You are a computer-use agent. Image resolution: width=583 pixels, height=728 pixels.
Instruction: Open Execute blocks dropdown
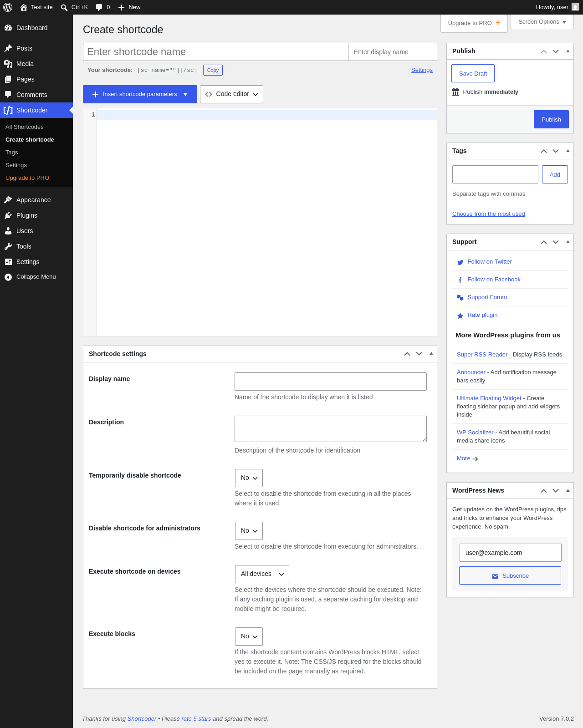tap(249, 636)
